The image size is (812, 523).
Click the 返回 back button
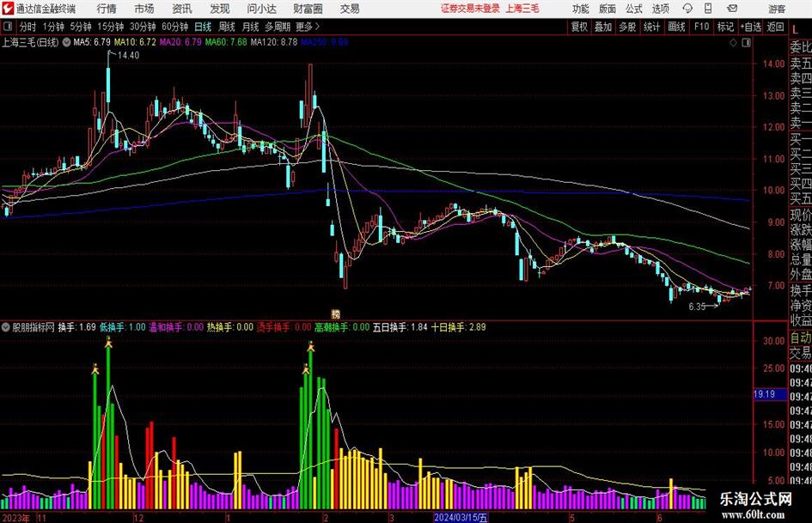(775, 27)
